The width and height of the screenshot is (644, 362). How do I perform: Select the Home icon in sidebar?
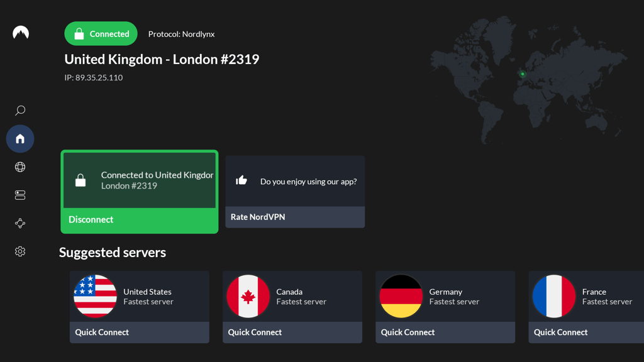pos(20,139)
